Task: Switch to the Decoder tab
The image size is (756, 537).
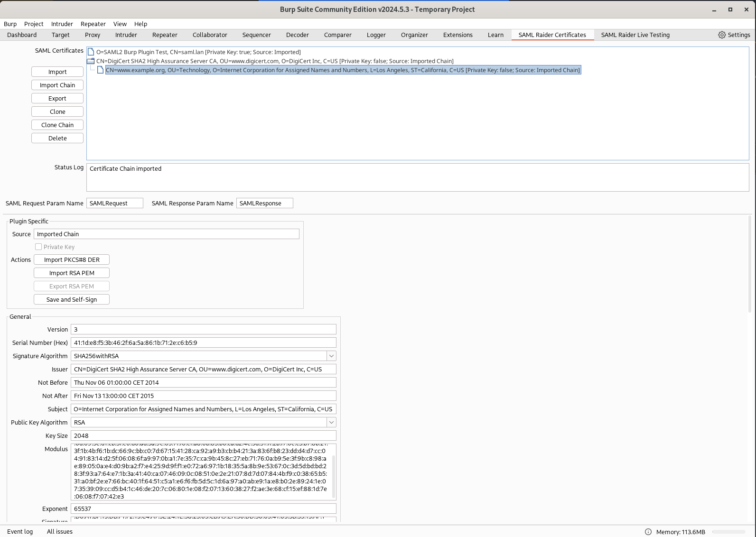Action: pyautogui.click(x=298, y=35)
